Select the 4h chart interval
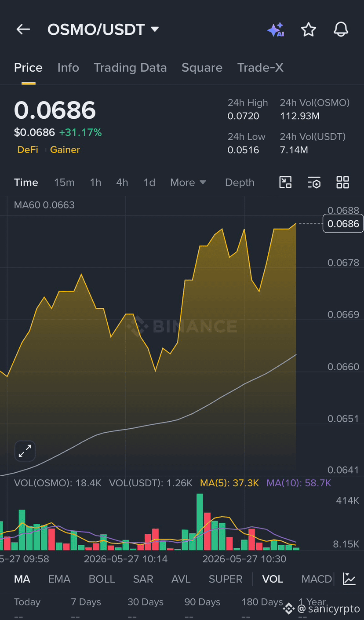Image resolution: width=364 pixels, height=620 pixels. click(x=122, y=182)
